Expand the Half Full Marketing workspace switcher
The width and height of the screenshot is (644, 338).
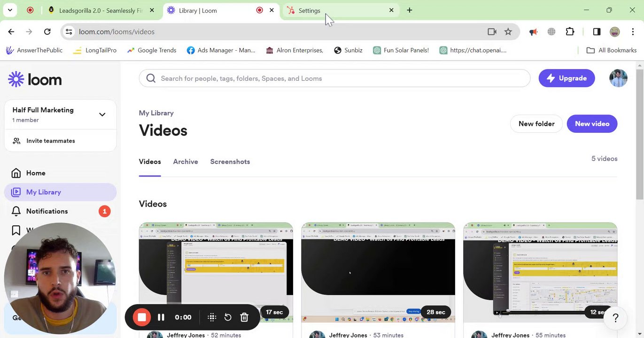(60, 115)
